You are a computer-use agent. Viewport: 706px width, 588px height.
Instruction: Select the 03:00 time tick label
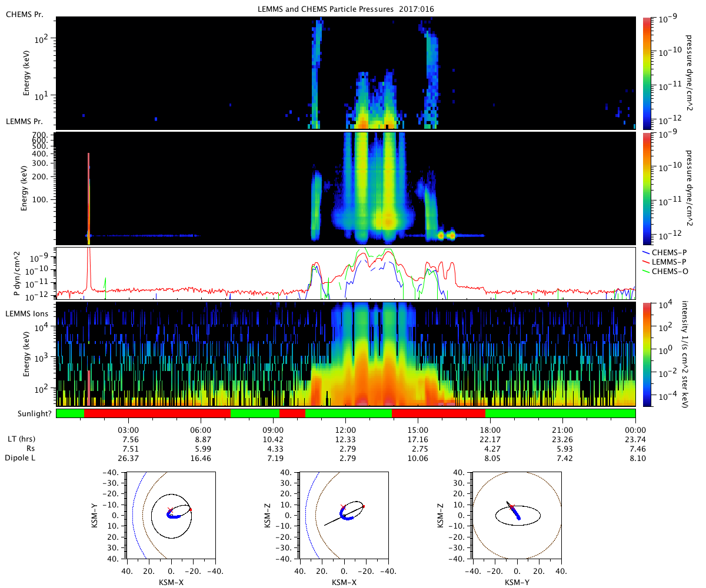point(128,430)
